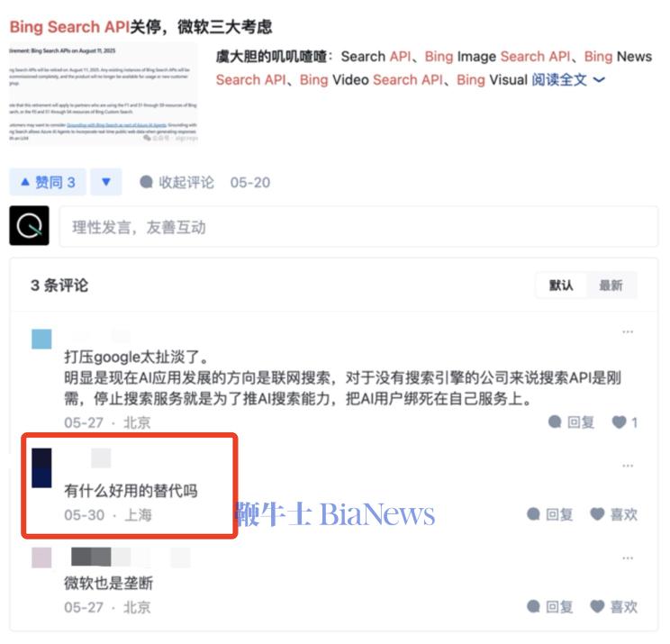Open more options for the 微软也是垄断 comment
The image size is (670, 644).
628,558
